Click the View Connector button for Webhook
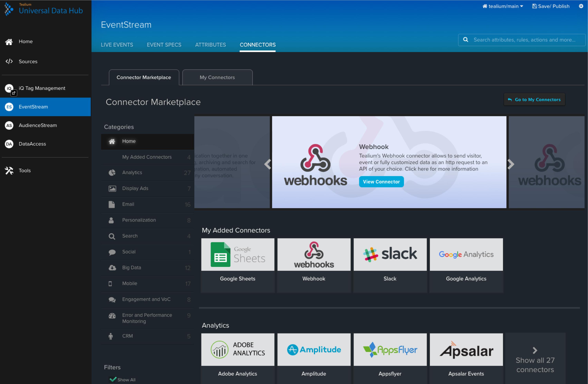 tap(381, 182)
